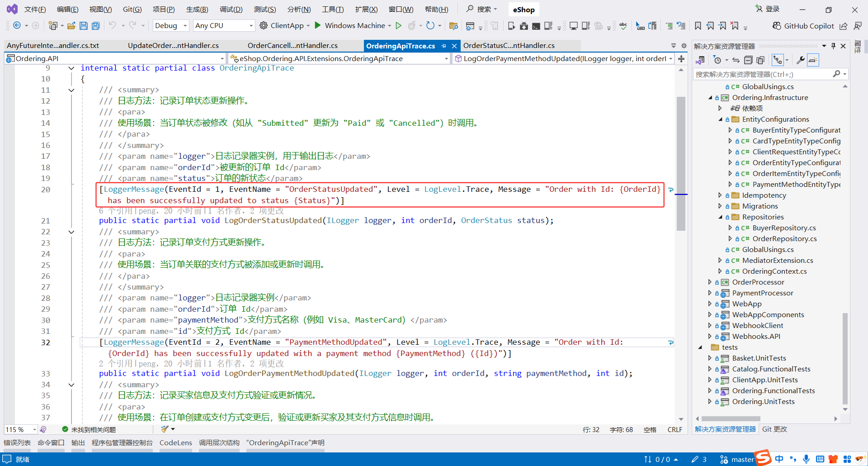Expand the Migrations folder

tap(720, 206)
